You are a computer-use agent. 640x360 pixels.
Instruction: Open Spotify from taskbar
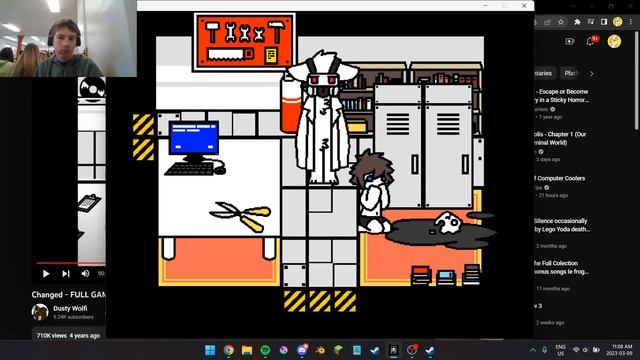coord(265,350)
